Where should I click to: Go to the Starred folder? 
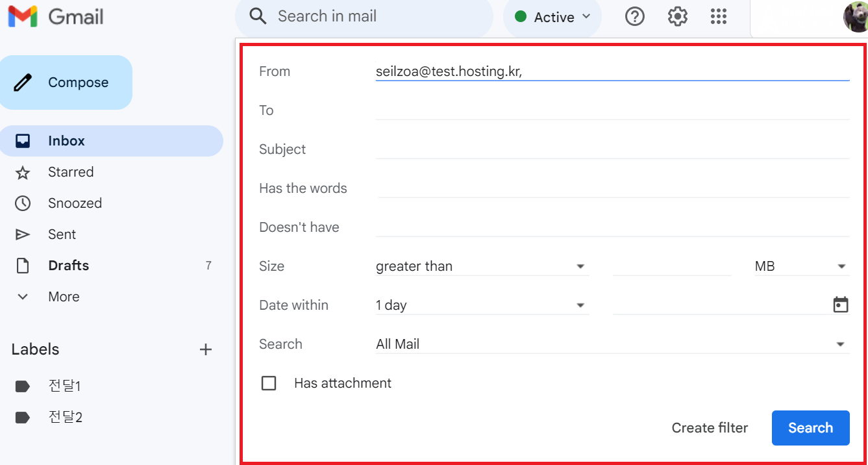[x=70, y=172]
